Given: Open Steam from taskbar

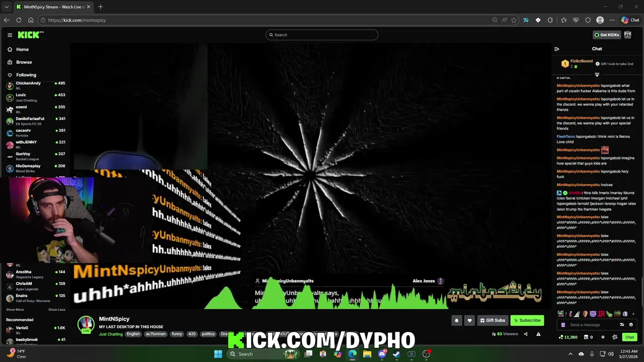Looking at the screenshot, I should 396,354.
